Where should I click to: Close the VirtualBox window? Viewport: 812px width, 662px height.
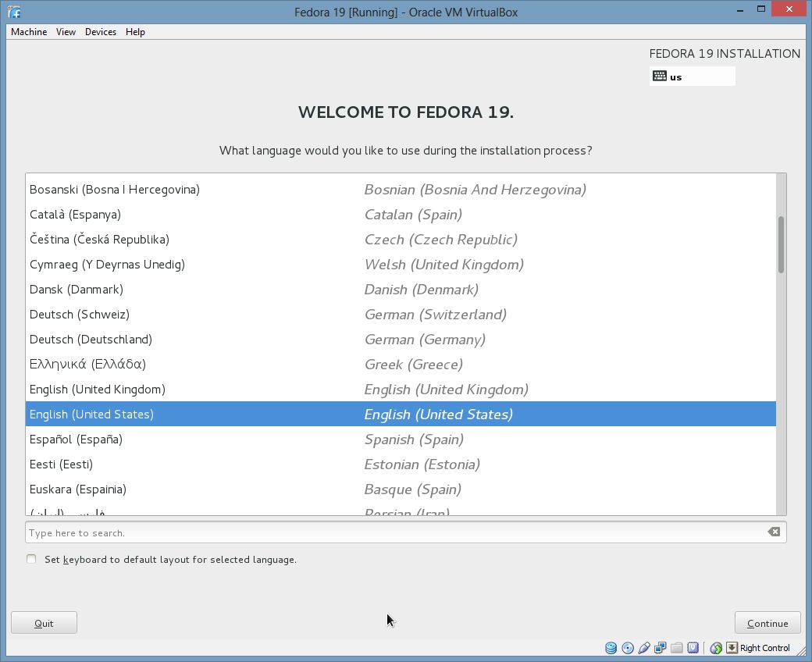tap(789, 9)
